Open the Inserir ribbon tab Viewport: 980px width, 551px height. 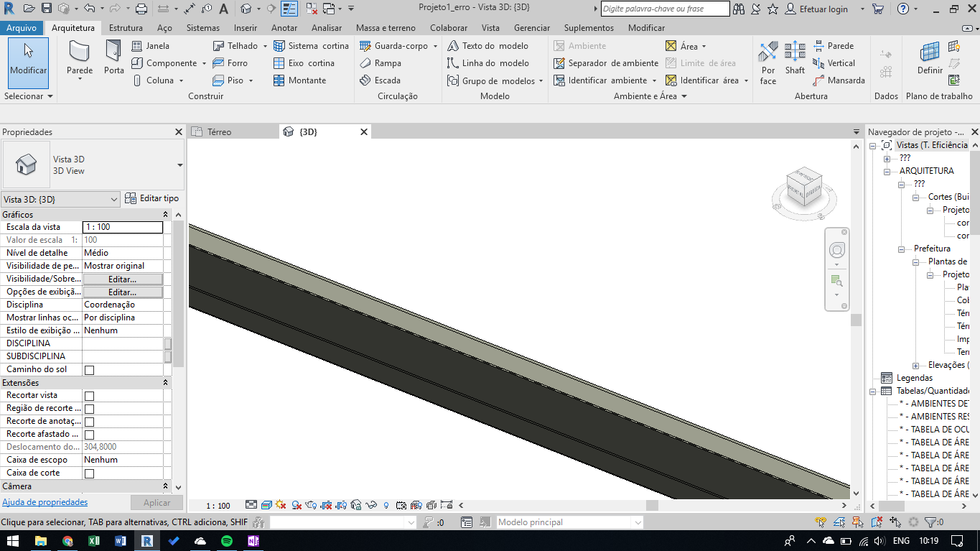(x=246, y=28)
